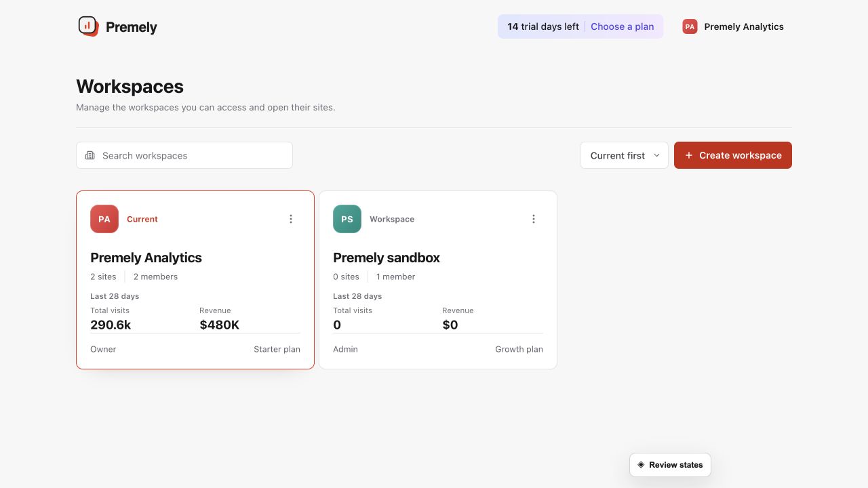Click the 0 sites label
Screen dimensions: 868x488
coord(346,277)
